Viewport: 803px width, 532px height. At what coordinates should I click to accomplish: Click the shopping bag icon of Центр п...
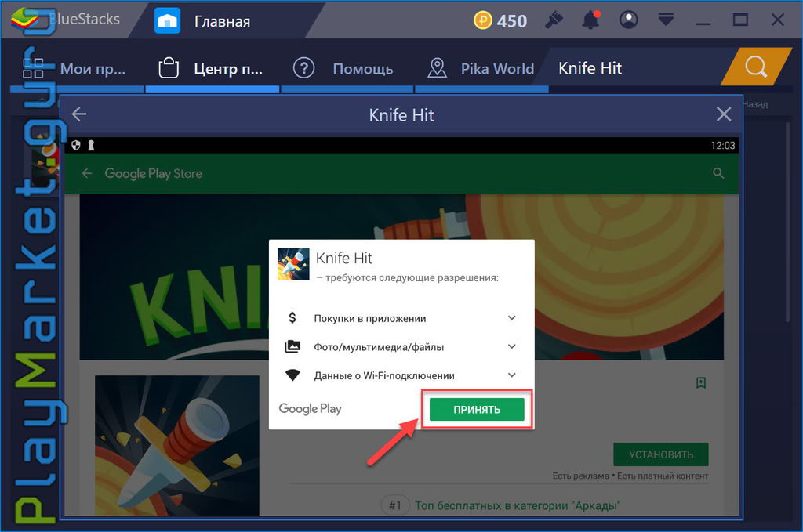[x=169, y=67]
